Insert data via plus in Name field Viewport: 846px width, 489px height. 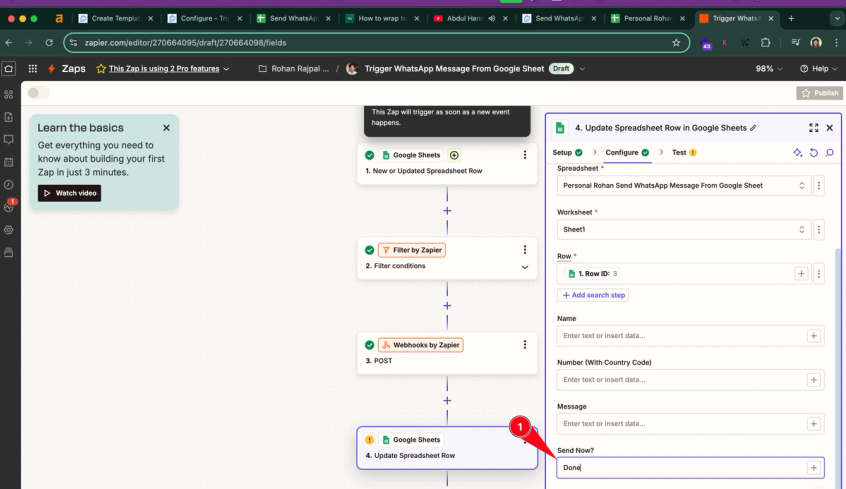click(x=814, y=336)
